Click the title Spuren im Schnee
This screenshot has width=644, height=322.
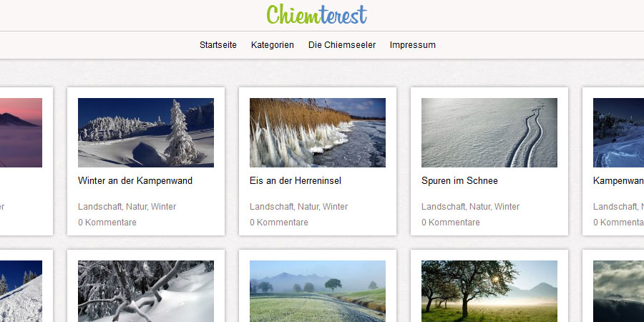[x=459, y=181]
